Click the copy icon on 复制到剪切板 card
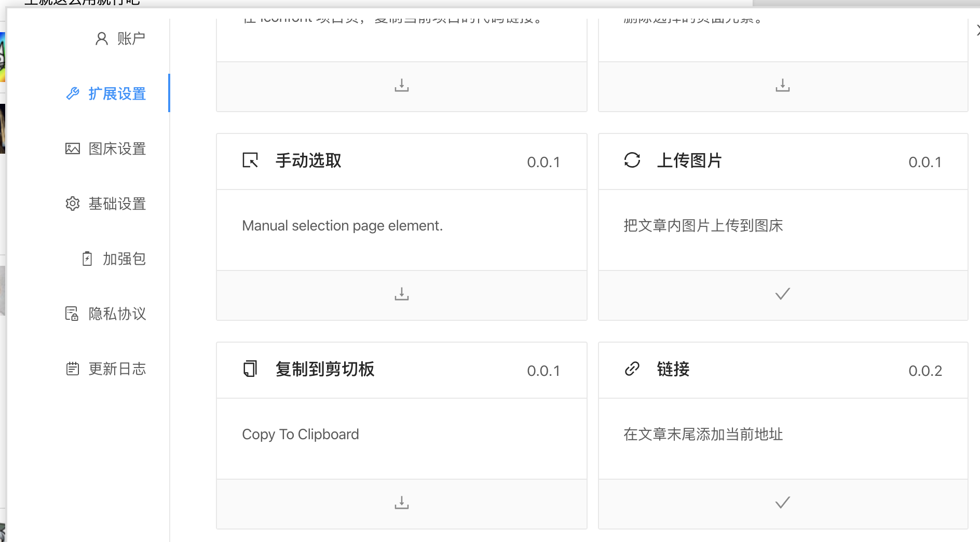Screen dimensions: 980x542 [x=250, y=369]
